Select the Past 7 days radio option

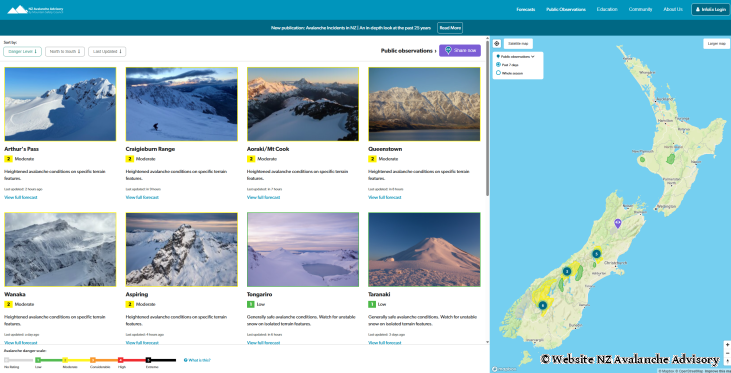pos(498,65)
